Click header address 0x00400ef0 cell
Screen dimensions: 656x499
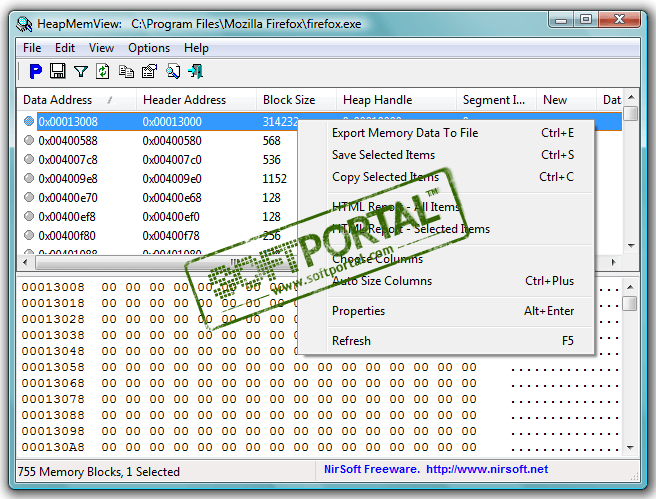[171, 217]
